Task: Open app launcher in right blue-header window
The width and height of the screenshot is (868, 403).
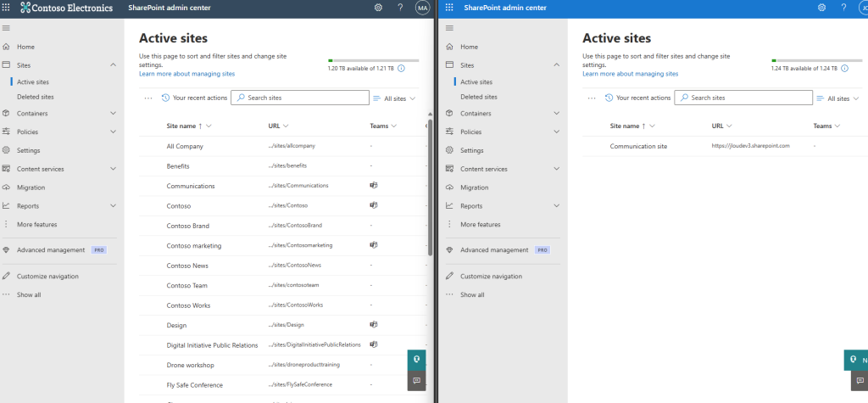Action: (x=449, y=8)
